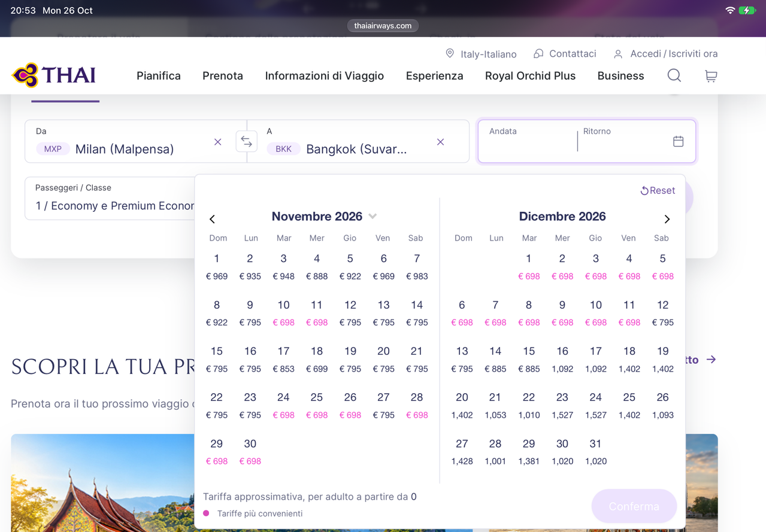This screenshot has height=532, width=766.
Task: Open the shopping cart icon
Action: [711, 76]
